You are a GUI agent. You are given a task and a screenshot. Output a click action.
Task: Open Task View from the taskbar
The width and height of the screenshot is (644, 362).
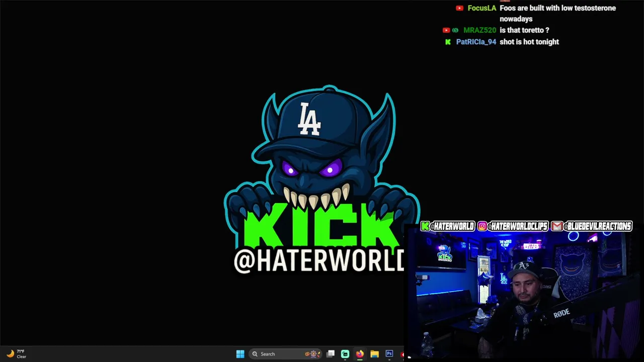(x=331, y=354)
